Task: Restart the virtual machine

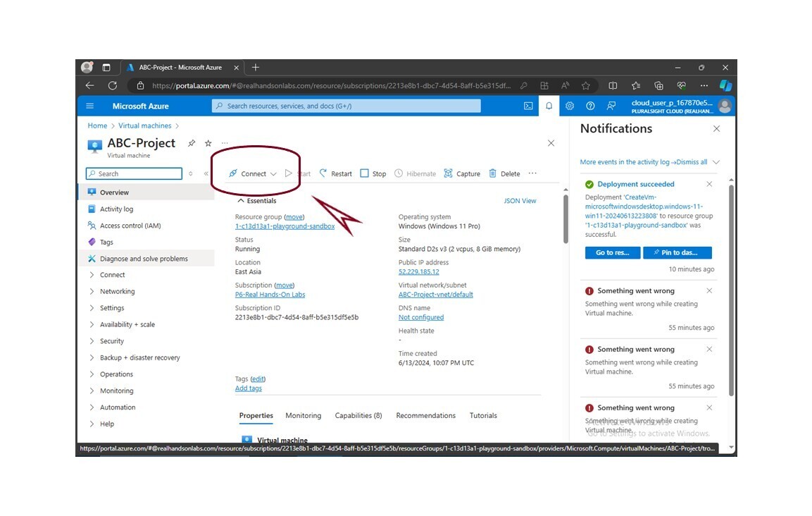Action: pyautogui.click(x=335, y=173)
